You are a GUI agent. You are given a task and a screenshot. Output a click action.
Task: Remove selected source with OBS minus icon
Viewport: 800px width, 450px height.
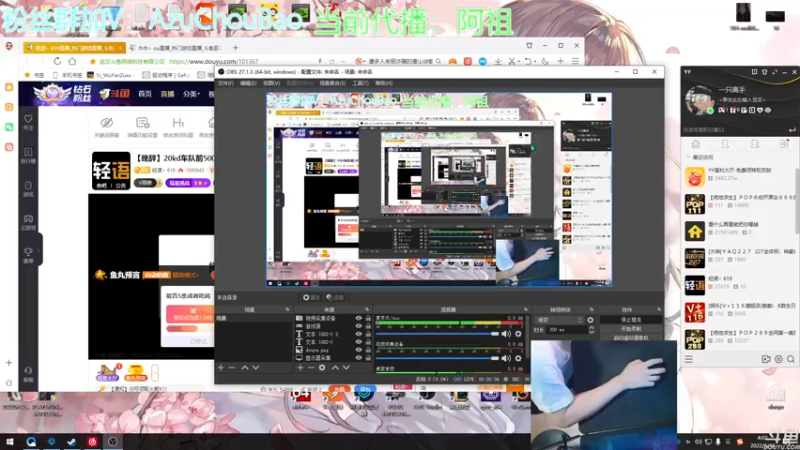(x=311, y=367)
